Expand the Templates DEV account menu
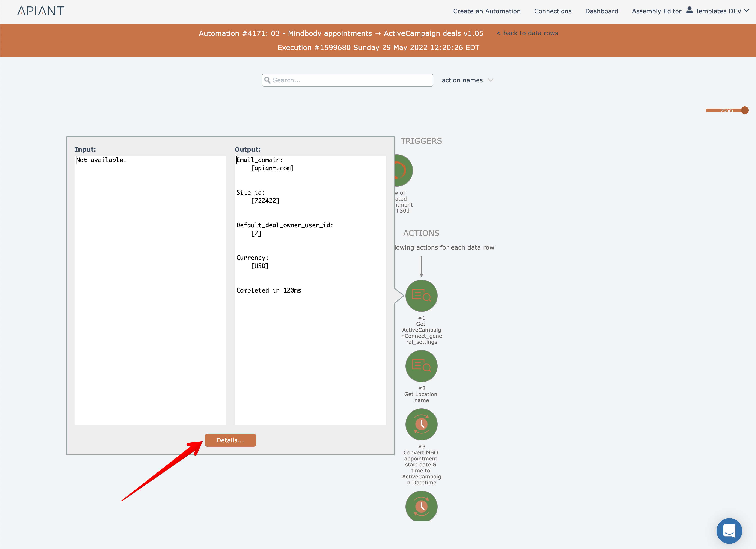This screenshot has height=549, width=756. click(718, 11)
